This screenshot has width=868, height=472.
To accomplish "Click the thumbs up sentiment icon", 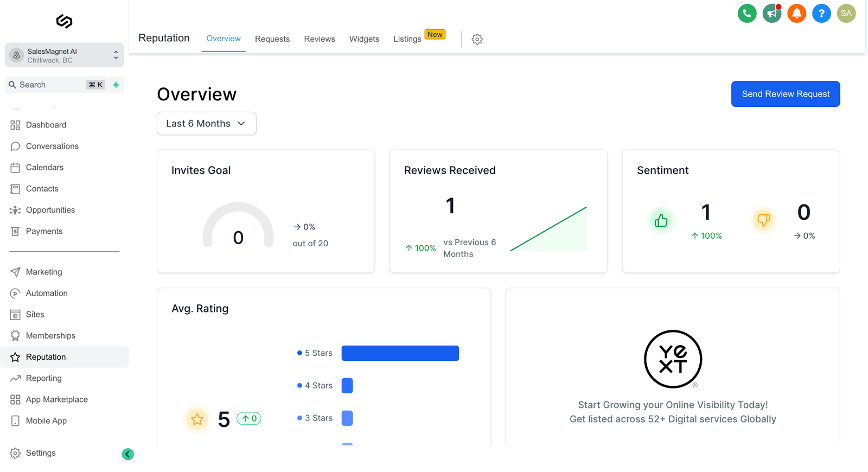I will tap(661, 220).
